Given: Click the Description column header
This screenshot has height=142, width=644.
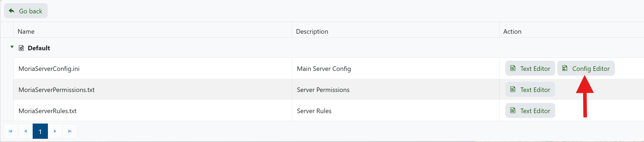Looking at the screenshot, I should tap(312, 32).
